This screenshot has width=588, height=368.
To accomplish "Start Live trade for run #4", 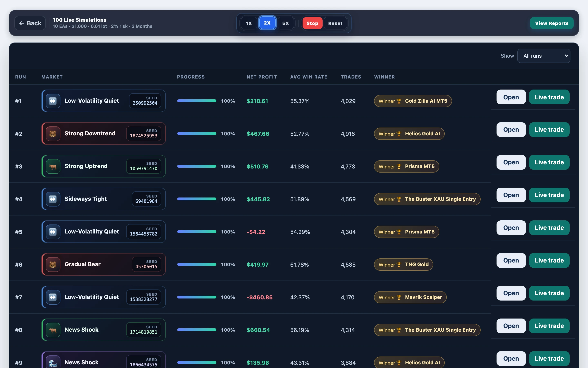I will tap(549, 195).
